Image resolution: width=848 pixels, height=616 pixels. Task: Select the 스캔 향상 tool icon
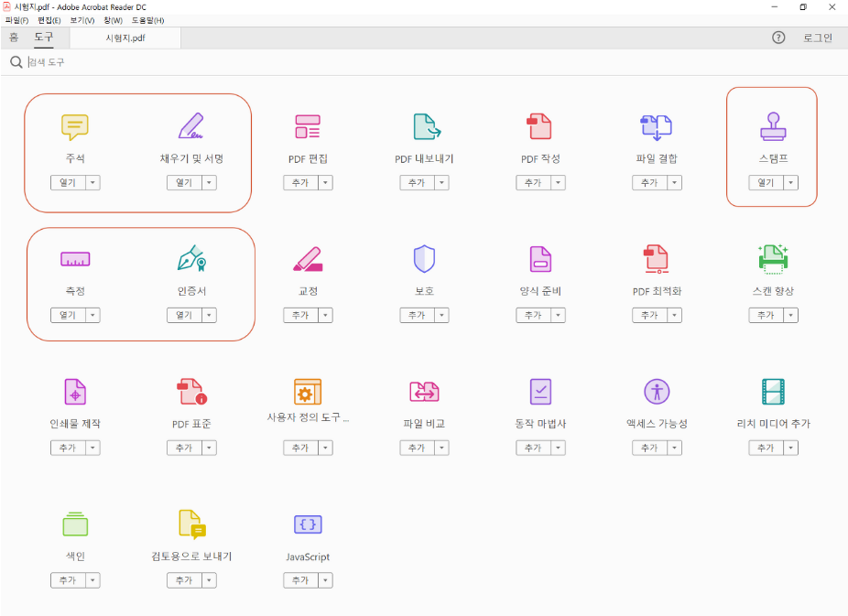click(774, 259)
